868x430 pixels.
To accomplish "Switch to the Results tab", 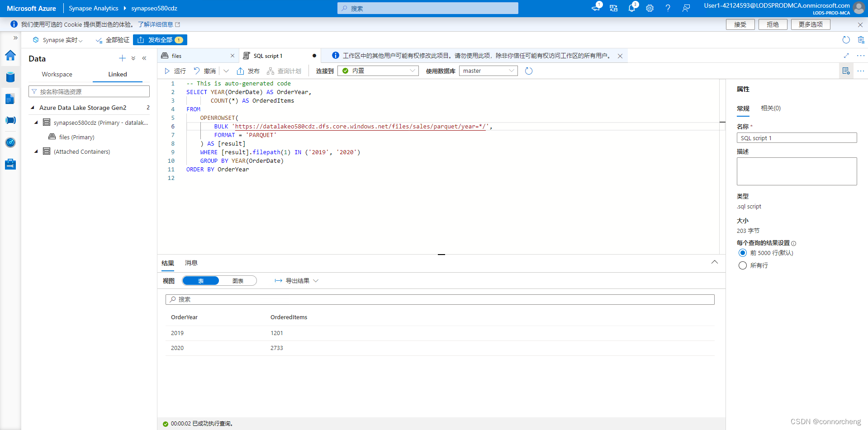I will 168,263.
